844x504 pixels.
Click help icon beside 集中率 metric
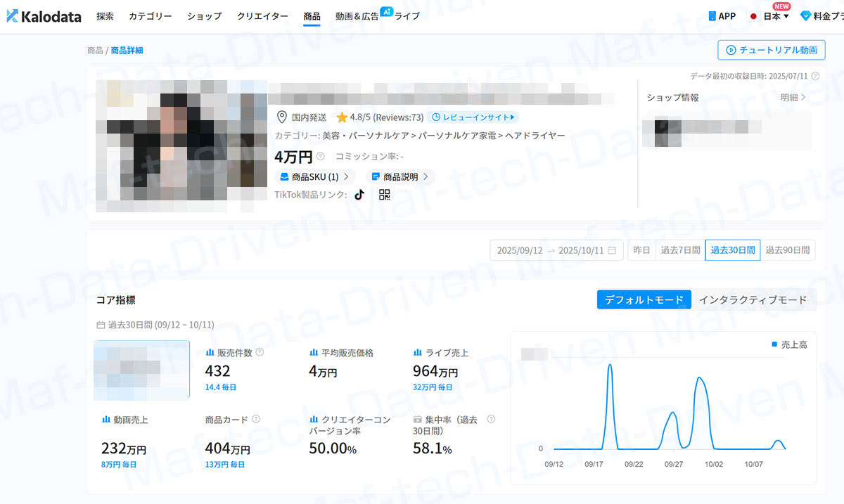[491, 419]
